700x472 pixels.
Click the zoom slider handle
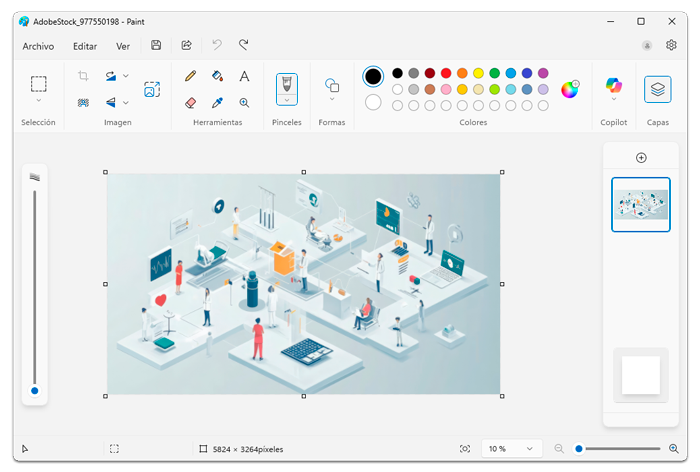(579, 448)
